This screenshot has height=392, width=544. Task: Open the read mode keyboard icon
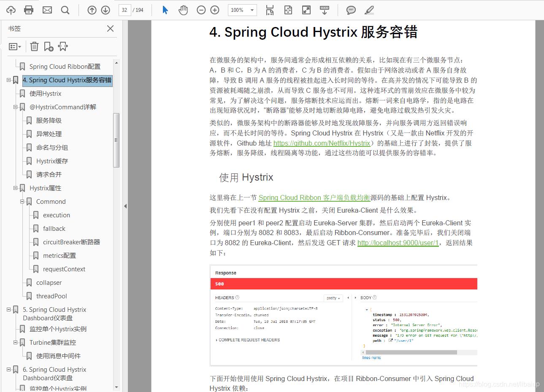325,10
